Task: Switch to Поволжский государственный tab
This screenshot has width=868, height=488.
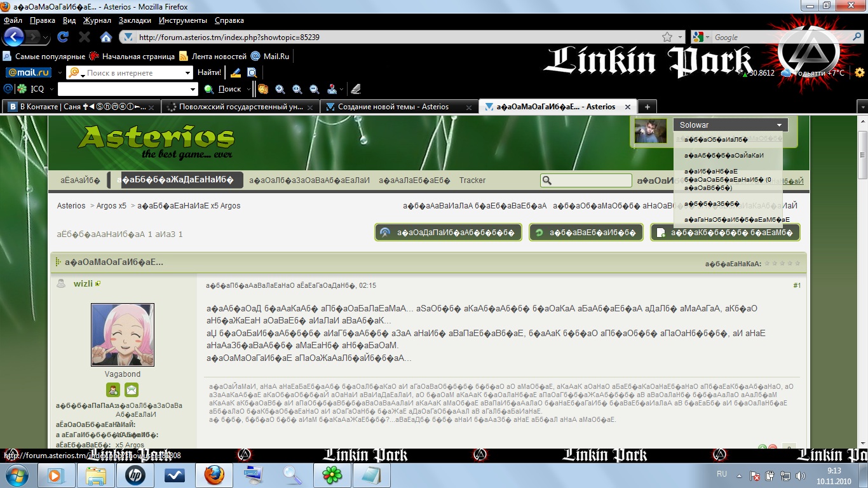Action: point(240,107)
